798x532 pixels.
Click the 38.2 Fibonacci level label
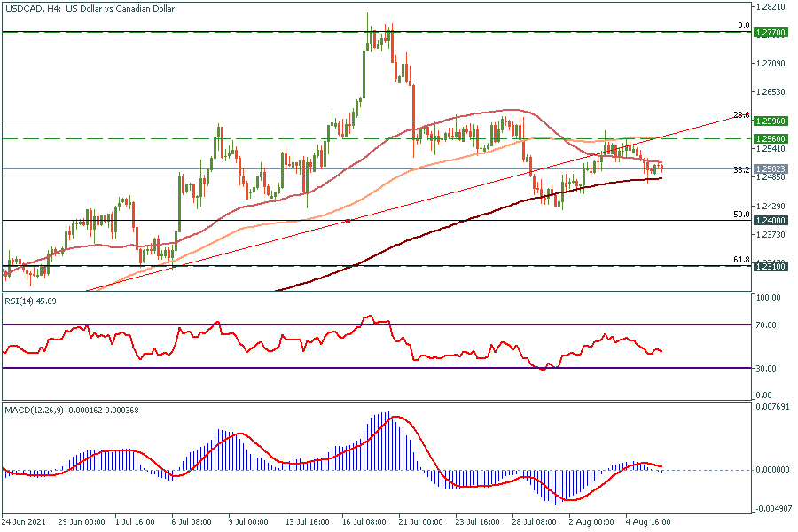point(743,169)
